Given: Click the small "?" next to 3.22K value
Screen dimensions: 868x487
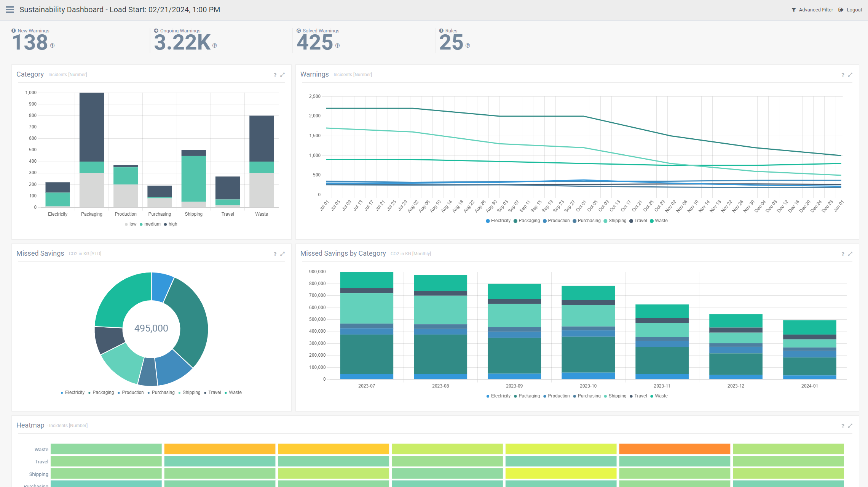Looking at the screenshot, I should [x=214, y=45].
